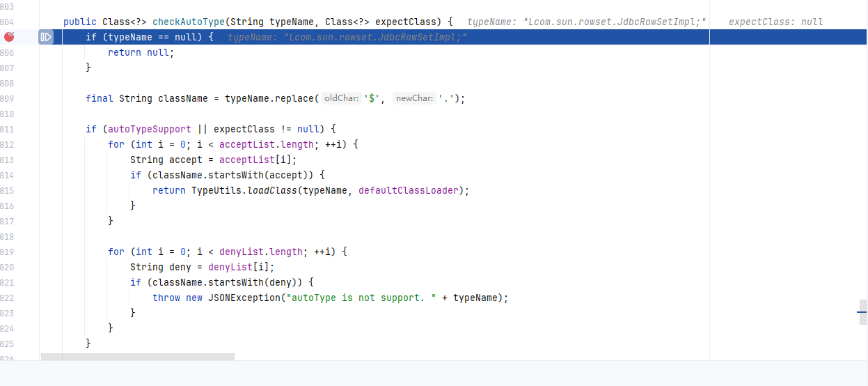Click gutter line number 819

point(8,252)
